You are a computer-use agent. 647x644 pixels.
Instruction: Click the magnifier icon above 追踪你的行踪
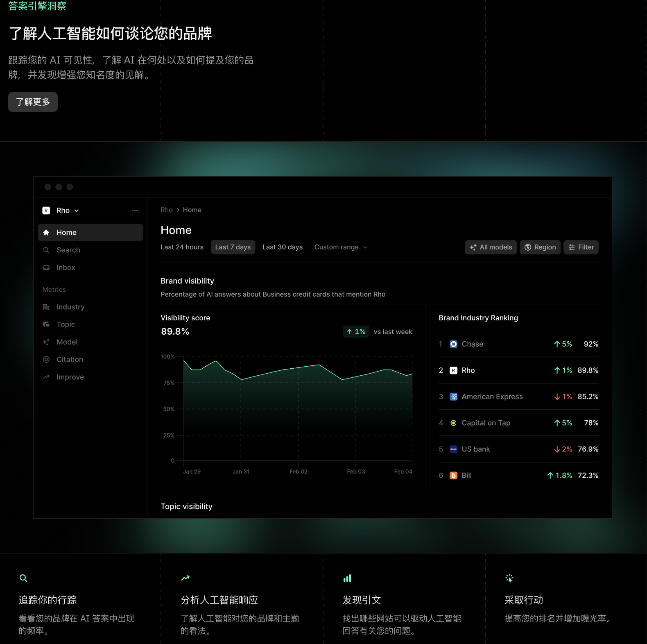[x=23, y=578]
